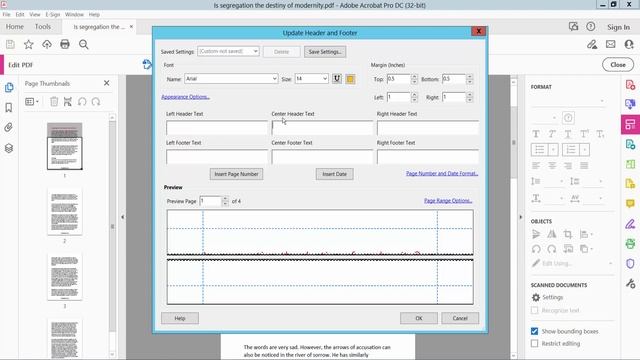Open Appearance Options link

click(x=185, y=97)
